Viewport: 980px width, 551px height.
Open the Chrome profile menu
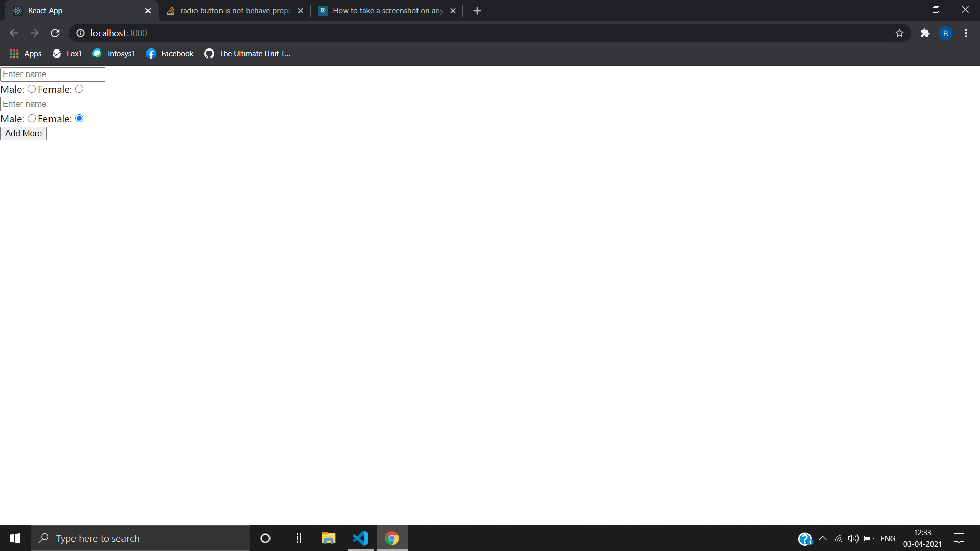946,33
